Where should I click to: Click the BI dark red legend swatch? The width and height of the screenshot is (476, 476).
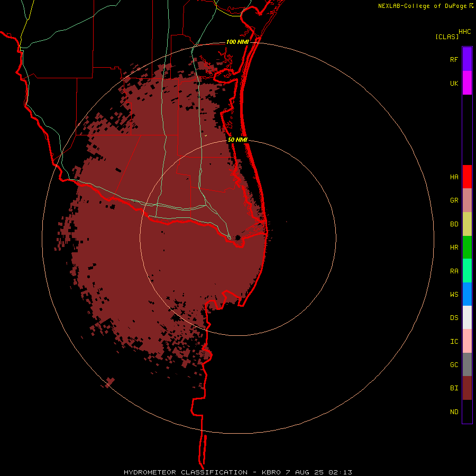click(467, 388)
